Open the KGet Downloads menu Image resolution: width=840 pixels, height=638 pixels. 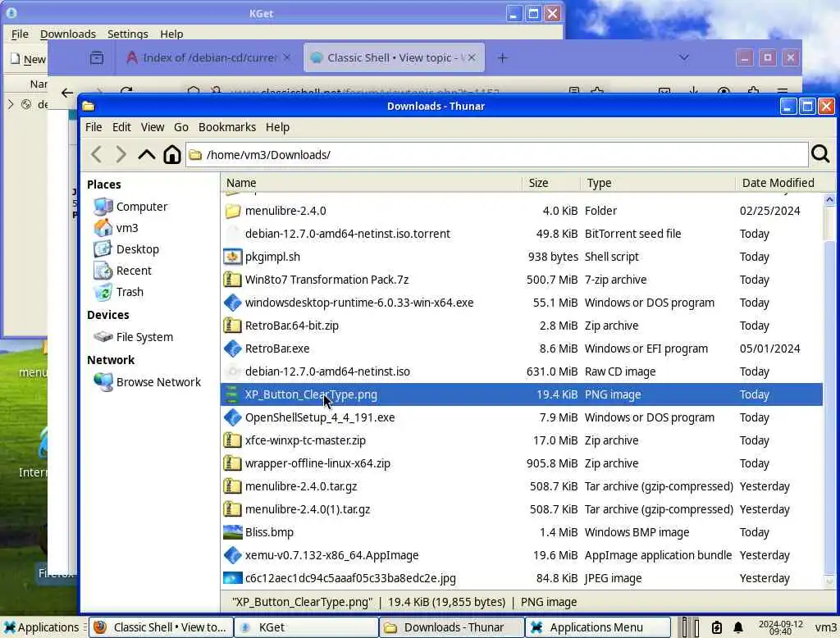click(68, 34)
